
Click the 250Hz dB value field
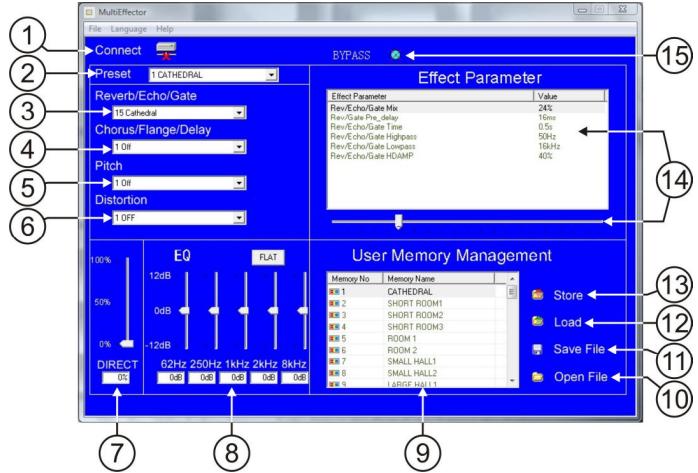[202, 378]
